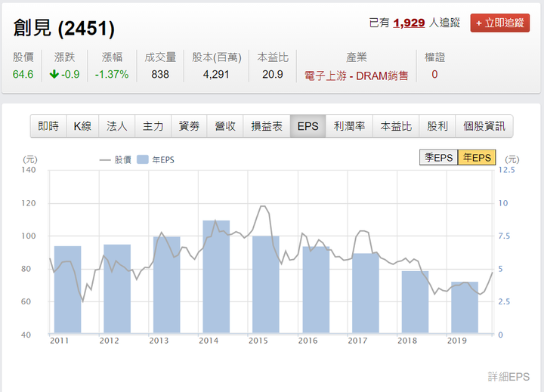Select the 營收 tab

[225, 126]
